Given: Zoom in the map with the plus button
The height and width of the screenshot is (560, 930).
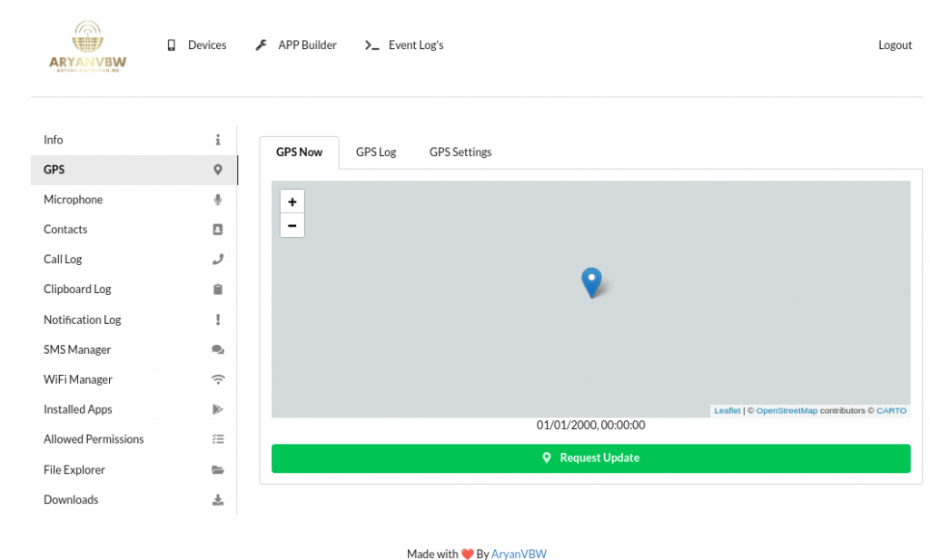Looking at the screenshot, I should tap(292, 201).
